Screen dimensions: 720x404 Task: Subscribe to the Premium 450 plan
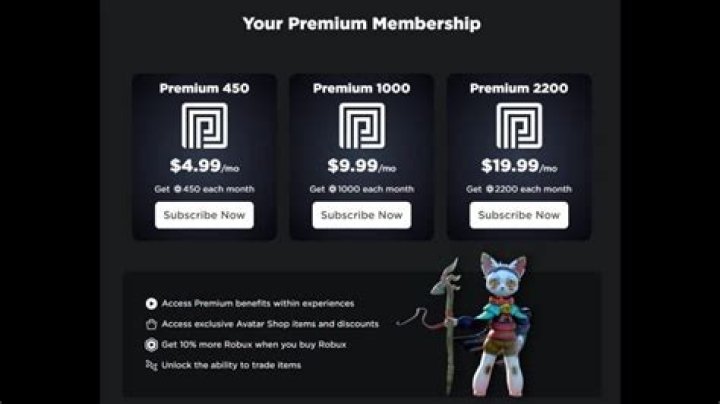coord(204,215)
